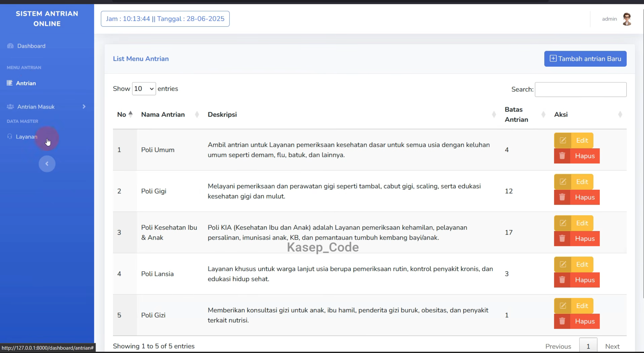Expand Antrian Masuk submenu chevron

pos(84,107)
